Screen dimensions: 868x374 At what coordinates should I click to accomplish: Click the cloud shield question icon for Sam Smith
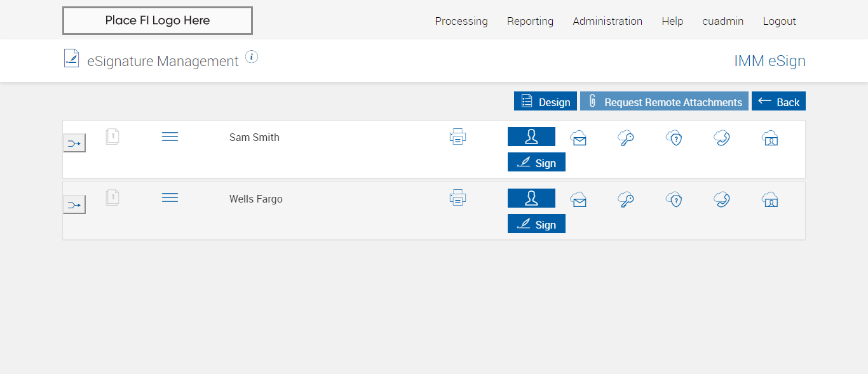click(x=674, y=138)
